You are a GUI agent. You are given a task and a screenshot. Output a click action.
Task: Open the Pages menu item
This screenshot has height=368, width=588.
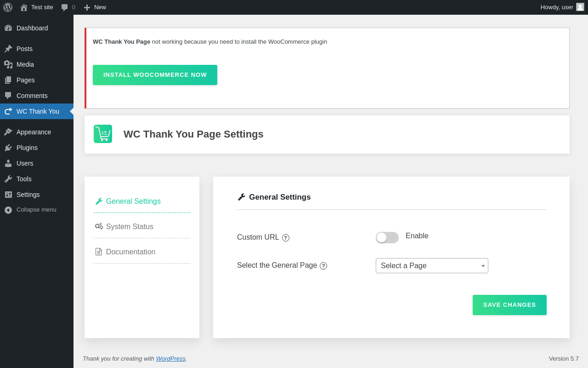point(37,80)
